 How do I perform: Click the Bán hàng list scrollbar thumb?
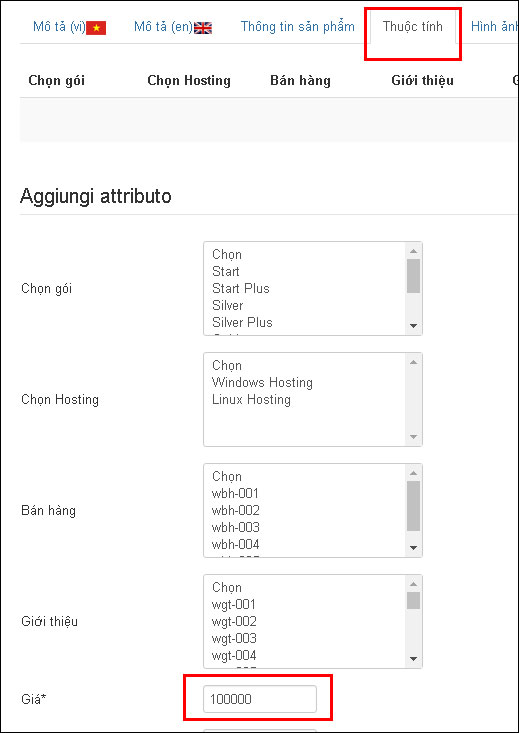point(413,506)
